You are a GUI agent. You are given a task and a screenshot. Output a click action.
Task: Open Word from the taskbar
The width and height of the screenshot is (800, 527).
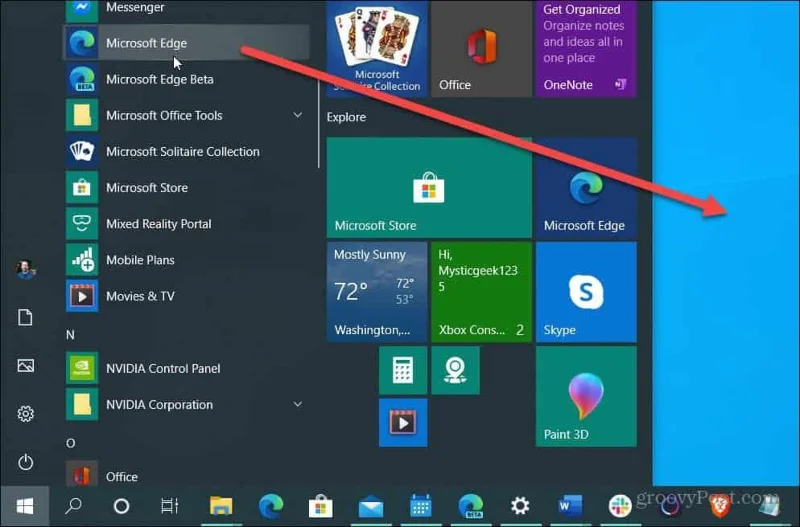570,506
